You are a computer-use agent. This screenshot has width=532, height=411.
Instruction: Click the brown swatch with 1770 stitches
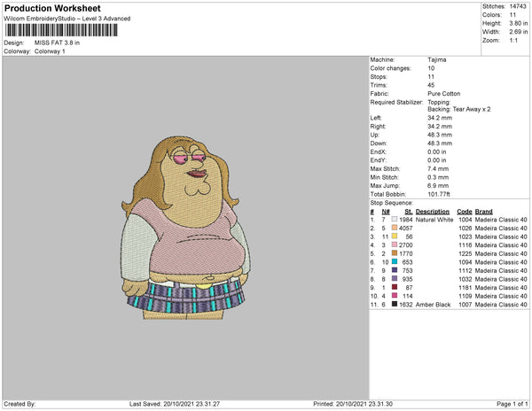click(394, 254)
